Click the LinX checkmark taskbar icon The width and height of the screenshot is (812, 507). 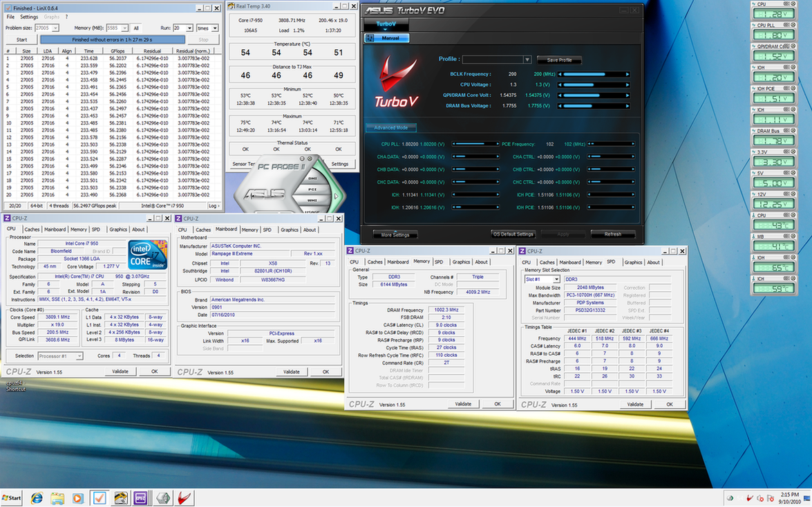(x=99, y=498)
